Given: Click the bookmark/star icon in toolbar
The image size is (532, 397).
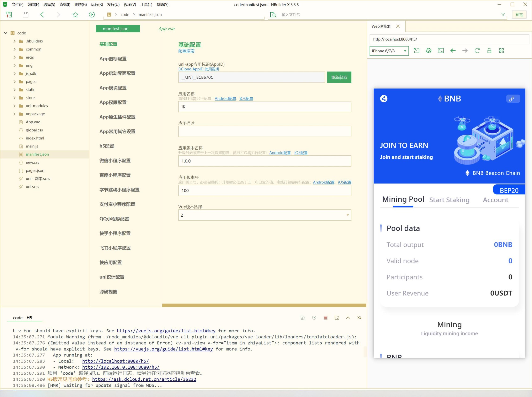Looking at the screenshot, I should coord(75,15).
